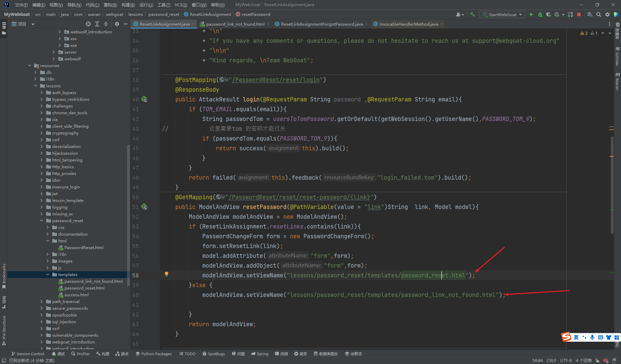
Task: Open IDE settings gear in top toolbar
Action: point(608,14)
